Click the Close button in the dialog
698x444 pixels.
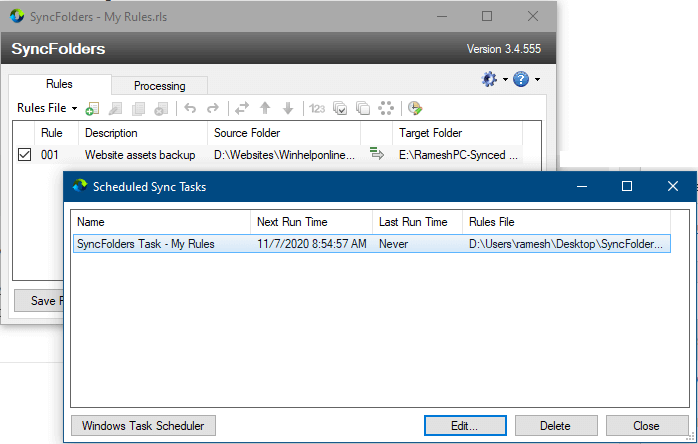click(647, 426)
